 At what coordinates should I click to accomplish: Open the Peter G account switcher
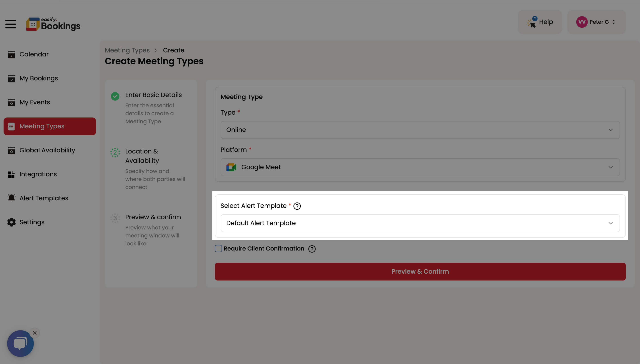(x=596, y=22)
